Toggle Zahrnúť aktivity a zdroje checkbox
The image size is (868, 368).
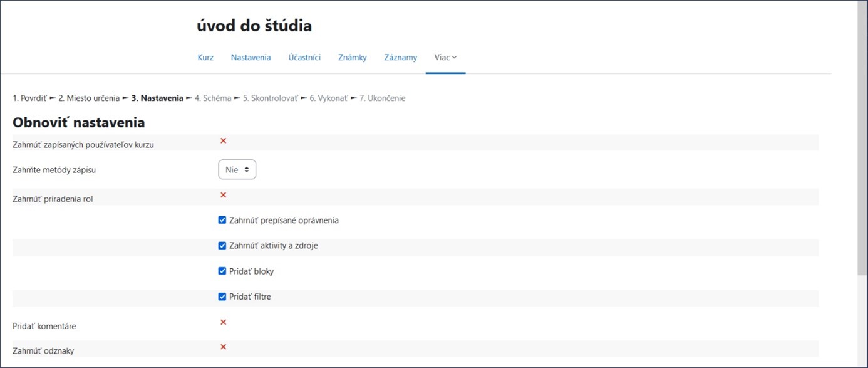222,246
